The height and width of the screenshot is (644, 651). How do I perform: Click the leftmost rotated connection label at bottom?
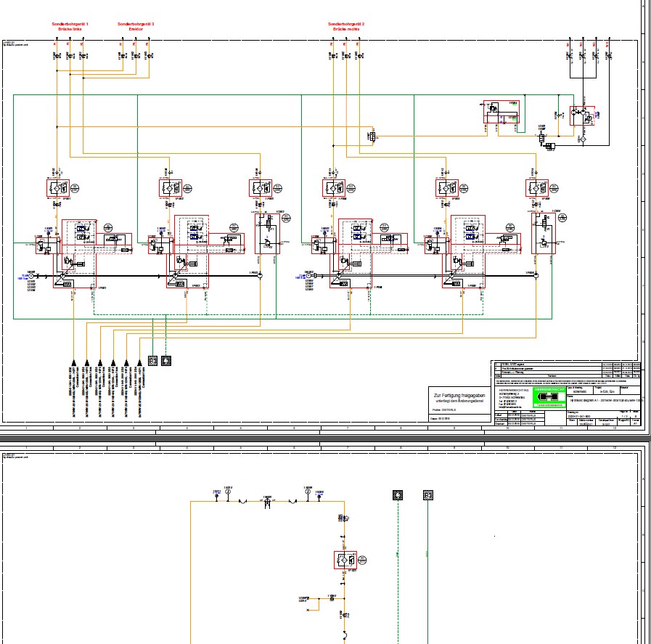(x=74, y=391)
